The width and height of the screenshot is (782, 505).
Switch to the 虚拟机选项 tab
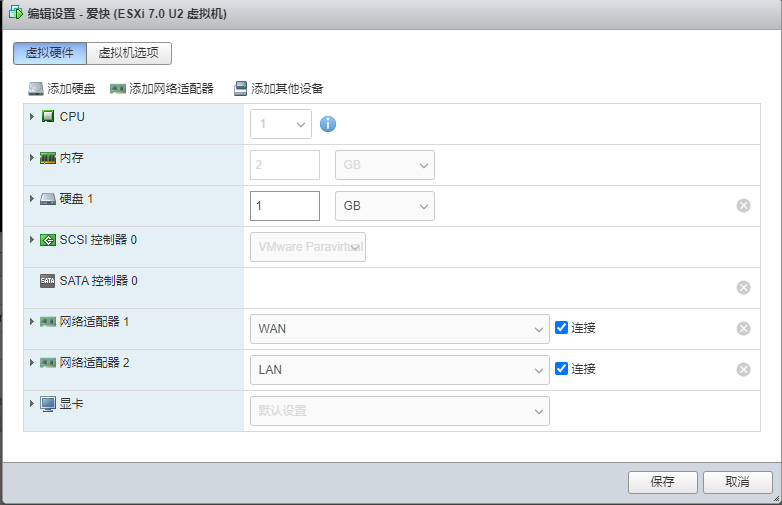pos(129,53)
